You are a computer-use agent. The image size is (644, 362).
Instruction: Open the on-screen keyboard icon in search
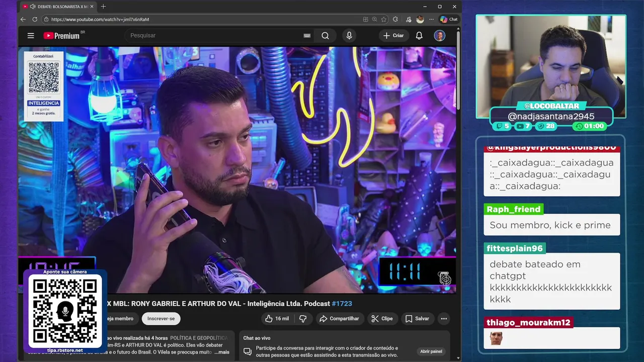(307, 36)
